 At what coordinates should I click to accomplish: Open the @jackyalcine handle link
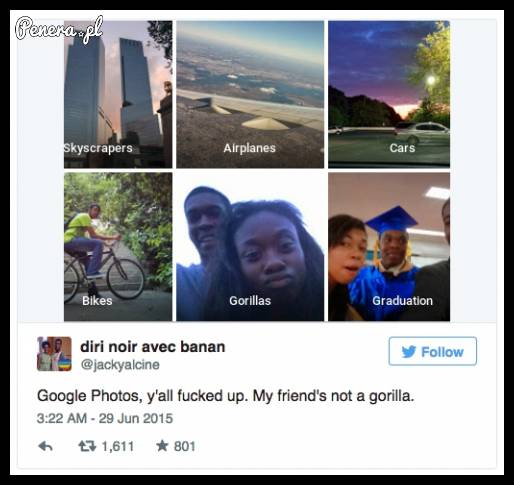pyautogui.click(x=120, y=364)
